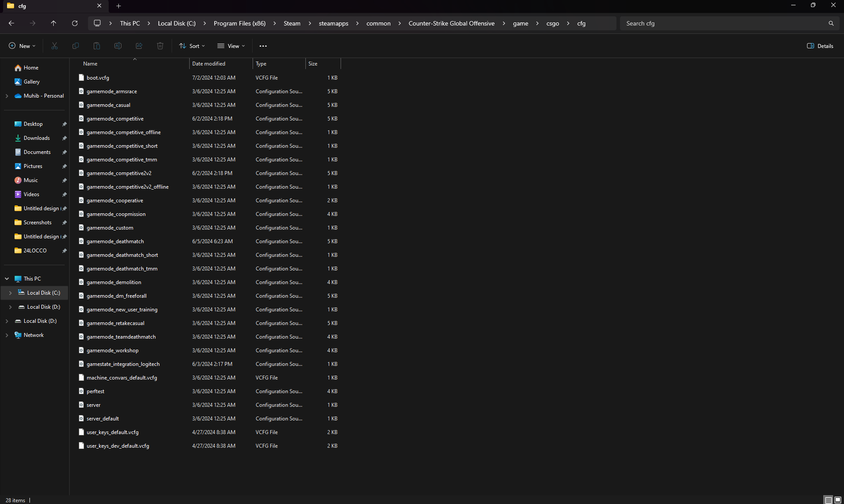Go up one folder level
Viewport: 844px width, 504px height.
(x=54, y=23)
